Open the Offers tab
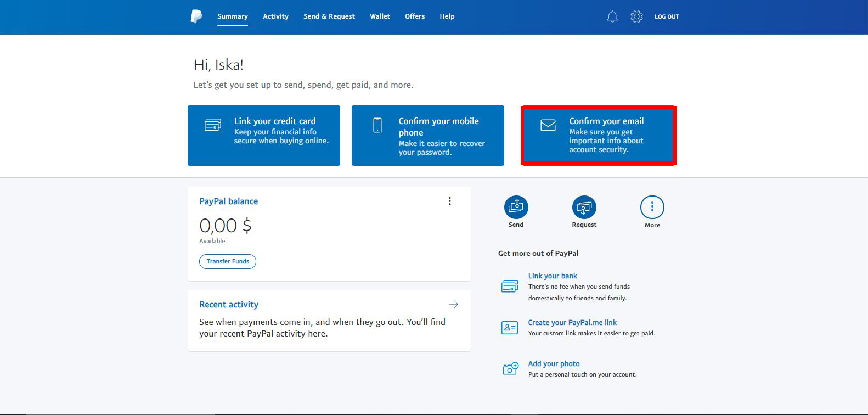 [415, 16]
